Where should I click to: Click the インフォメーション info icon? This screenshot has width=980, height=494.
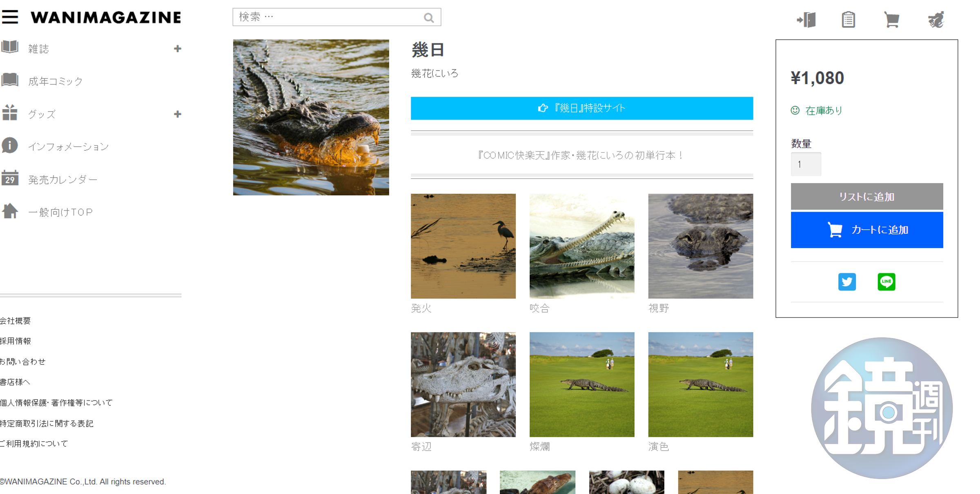[x=10, y=145]
